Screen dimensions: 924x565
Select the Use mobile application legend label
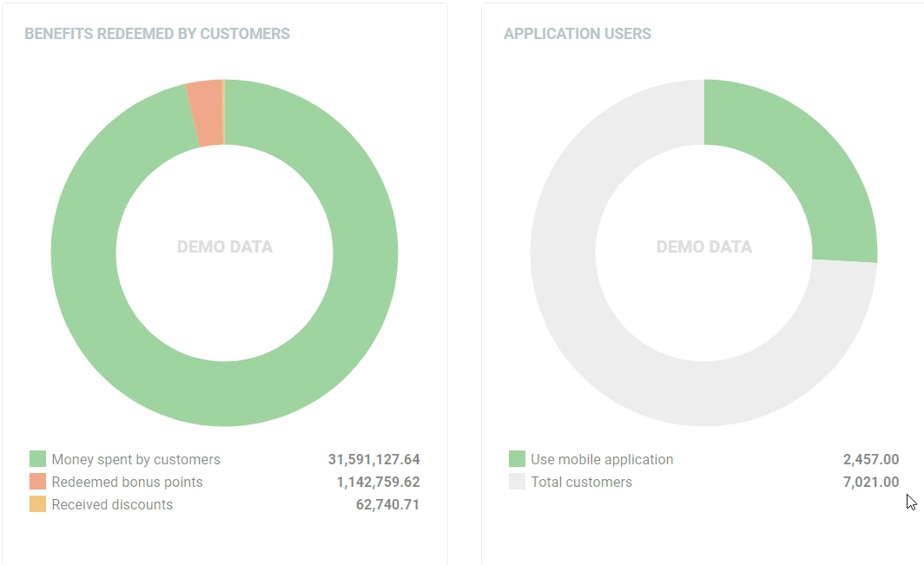(x=602, y=459)
